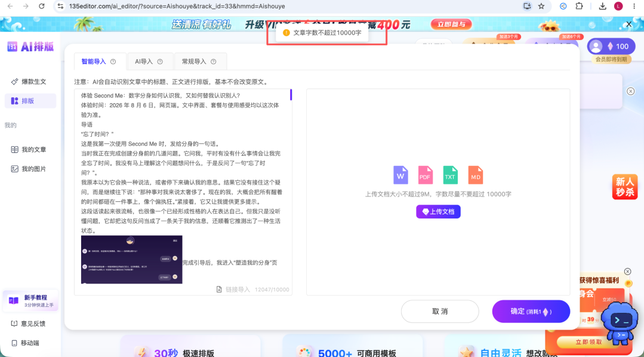Click the 100 diamond points badge
Image resolution: width=644 pixels, height=357 pixels.
611,47
